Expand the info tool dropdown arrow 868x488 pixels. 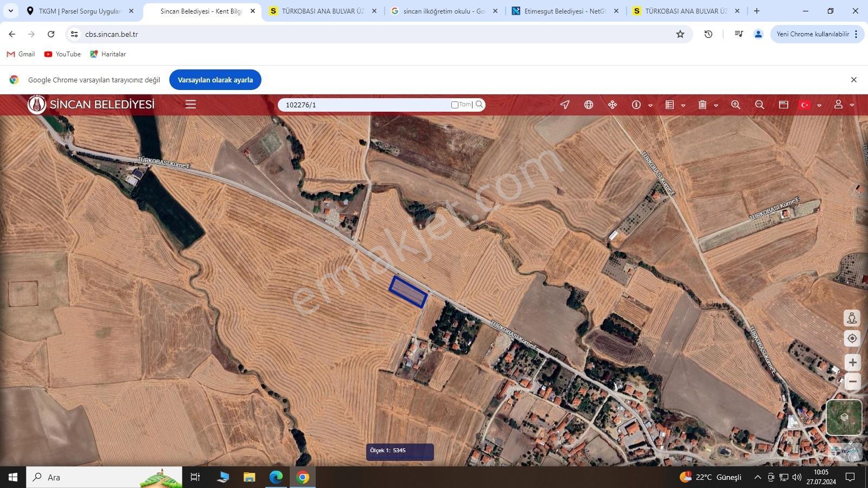(x=650, y=105)
